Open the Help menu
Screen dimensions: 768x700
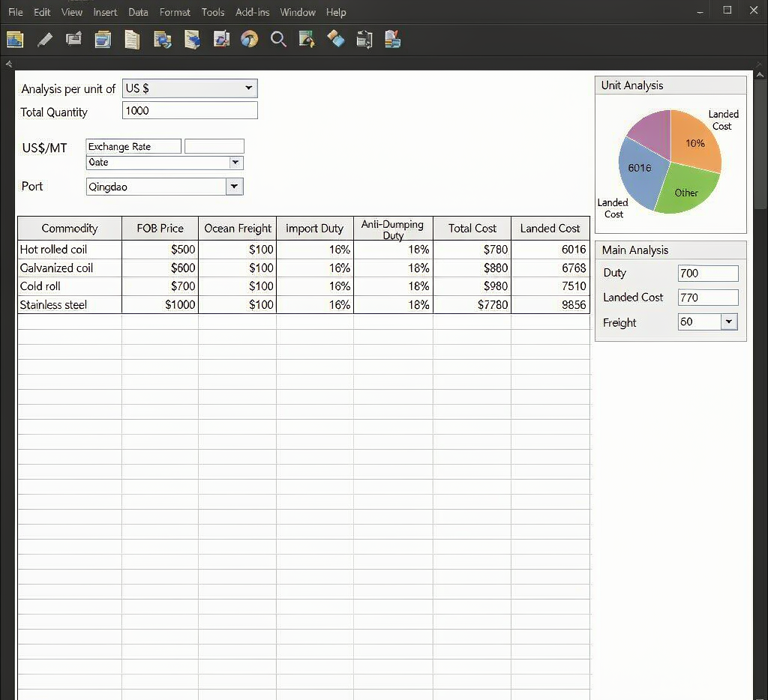pos(336,12)
